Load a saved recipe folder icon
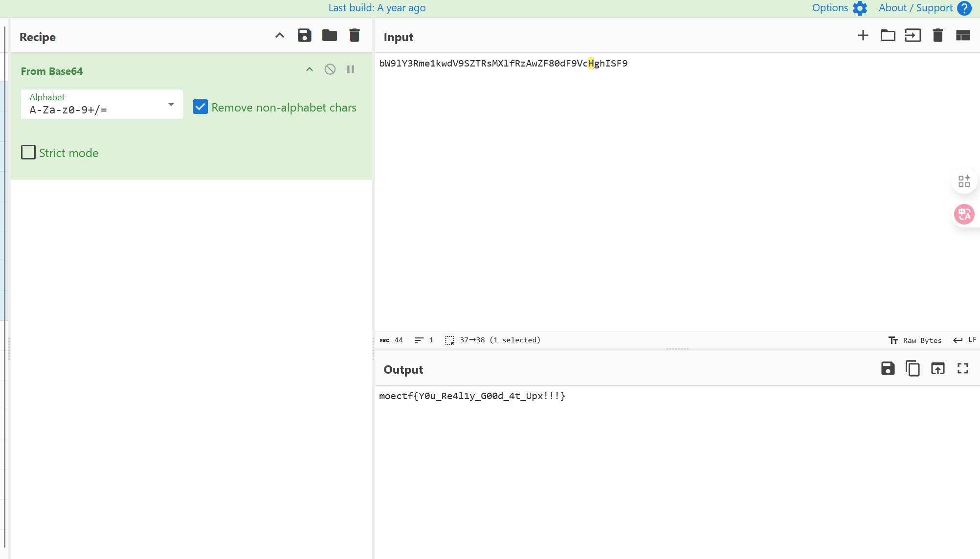The height and width of the screenshot is (559, 980). [329, 35]
